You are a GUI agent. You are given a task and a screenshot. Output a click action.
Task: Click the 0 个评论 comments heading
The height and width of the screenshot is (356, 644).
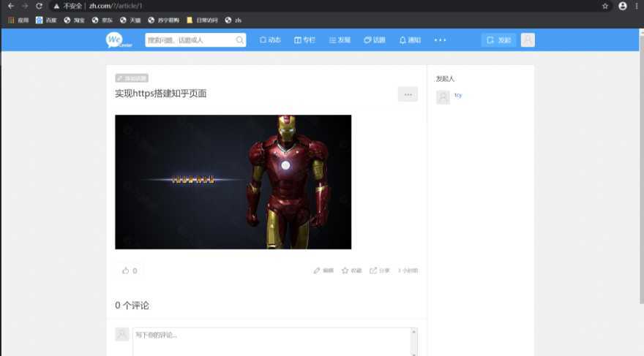point(132,306)
